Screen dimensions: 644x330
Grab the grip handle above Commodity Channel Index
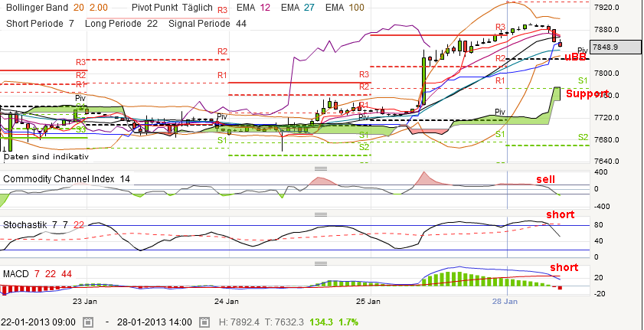[320, 168]
